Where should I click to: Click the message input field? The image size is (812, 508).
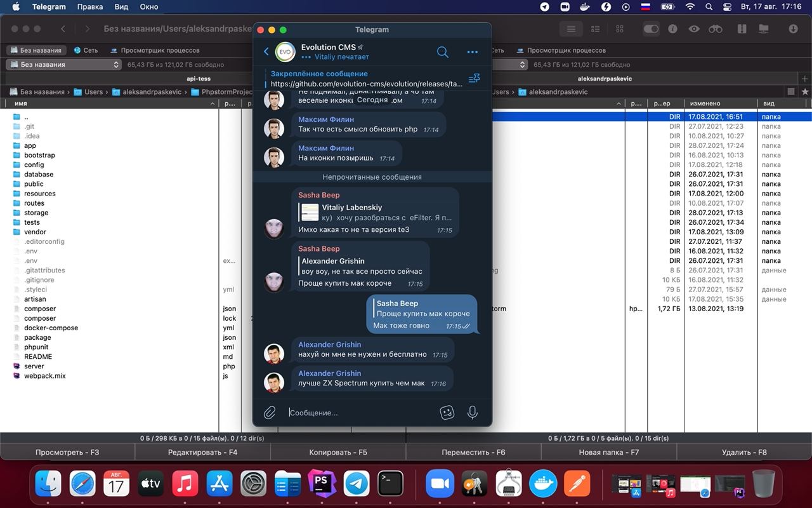(362, 413)
